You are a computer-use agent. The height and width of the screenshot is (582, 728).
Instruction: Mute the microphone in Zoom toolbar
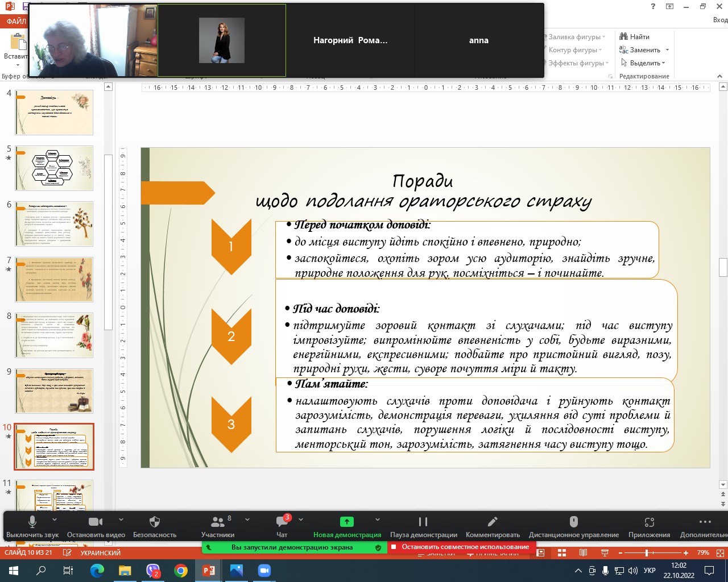click(32, 522)
